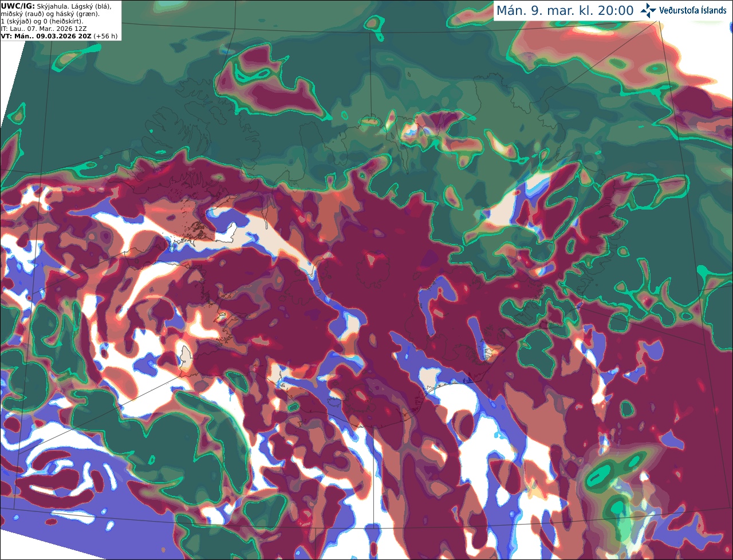733x560 pixels.
Task: Click the 'IT: Lau.. 07. Mar.. 2026 12Z' line
Action: point(44,29)
